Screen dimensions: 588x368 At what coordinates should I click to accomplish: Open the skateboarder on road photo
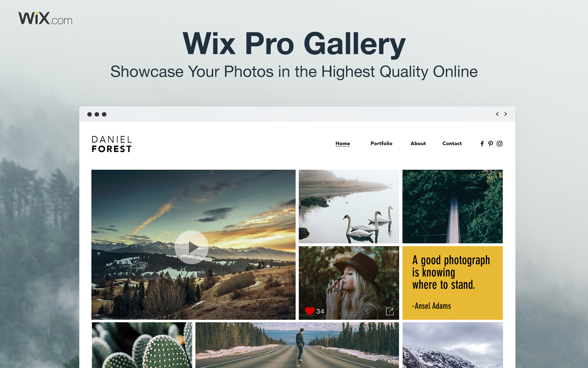(x=297, y=345)
